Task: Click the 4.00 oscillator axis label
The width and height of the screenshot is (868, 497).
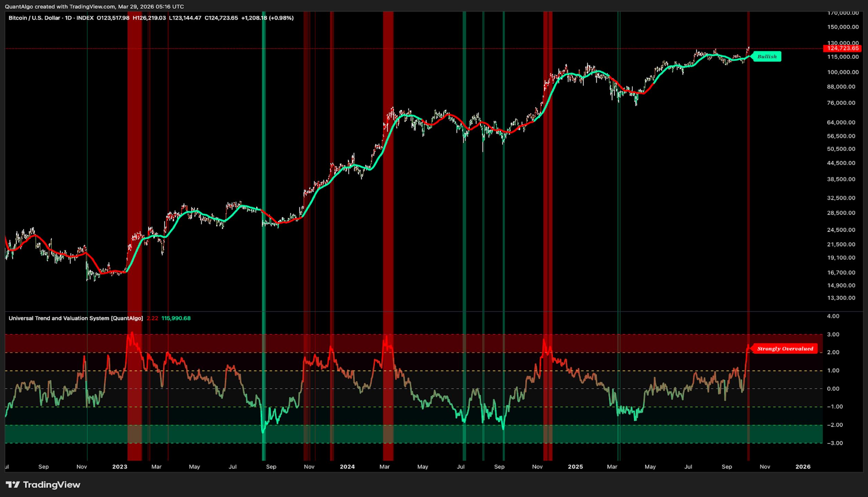Action: [833, 316]
